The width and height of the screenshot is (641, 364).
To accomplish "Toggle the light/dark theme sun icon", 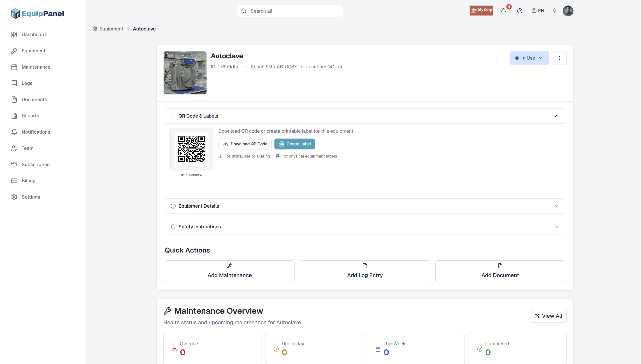I will (x=555, y=11).
